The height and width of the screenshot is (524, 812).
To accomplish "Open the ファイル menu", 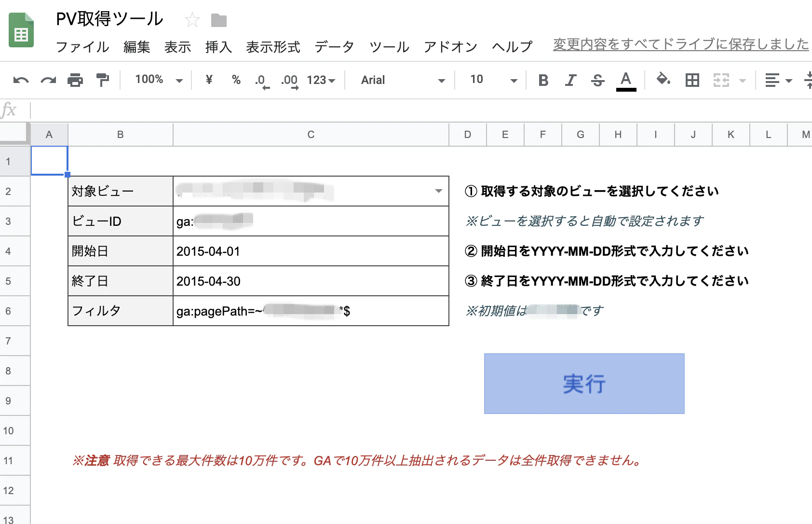I will 82,47.
